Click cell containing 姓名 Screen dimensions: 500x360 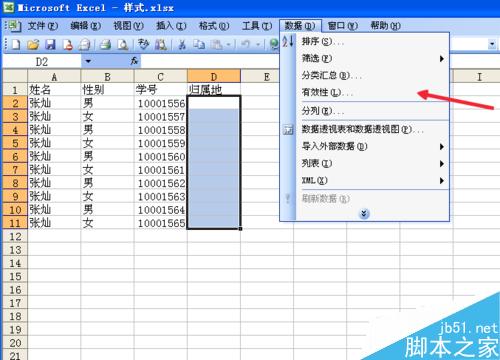[54, 90]
